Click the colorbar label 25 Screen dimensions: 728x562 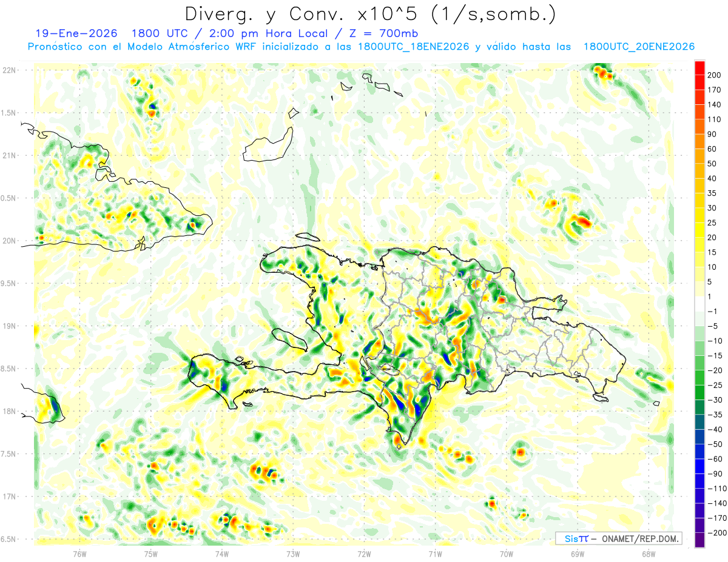coord(713,222)
